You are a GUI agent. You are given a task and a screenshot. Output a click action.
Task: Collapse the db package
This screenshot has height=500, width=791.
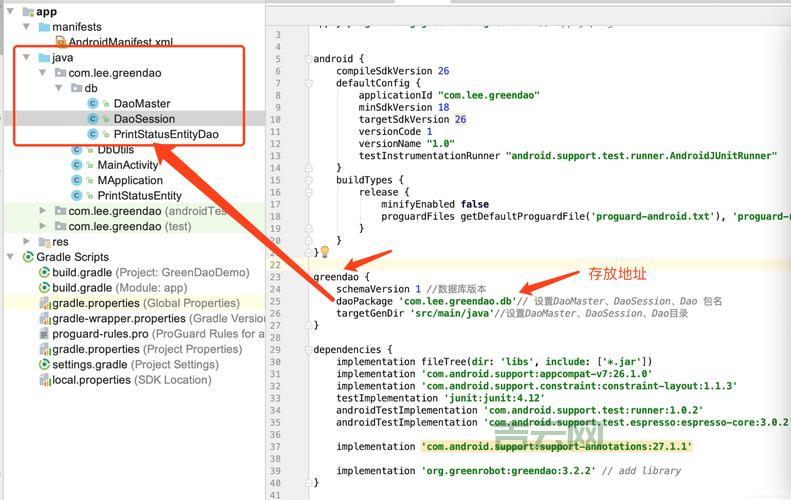(59, 88)
